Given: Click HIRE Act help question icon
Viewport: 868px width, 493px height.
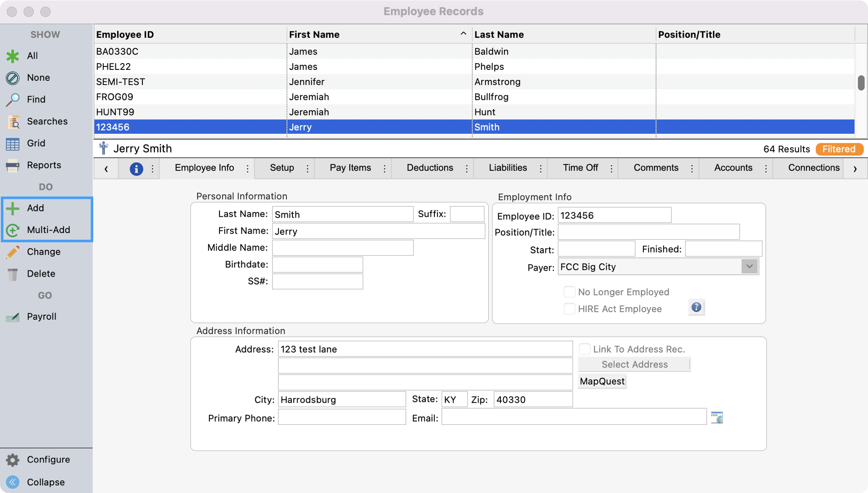Looking at the screenshot, I should [696, 307].
